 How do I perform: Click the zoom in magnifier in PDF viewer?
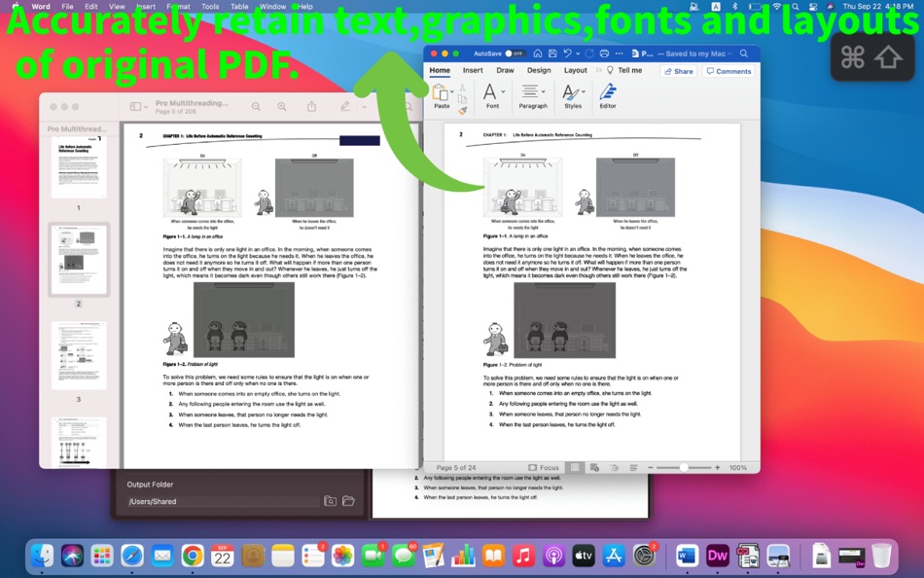[x=282, y=106]
